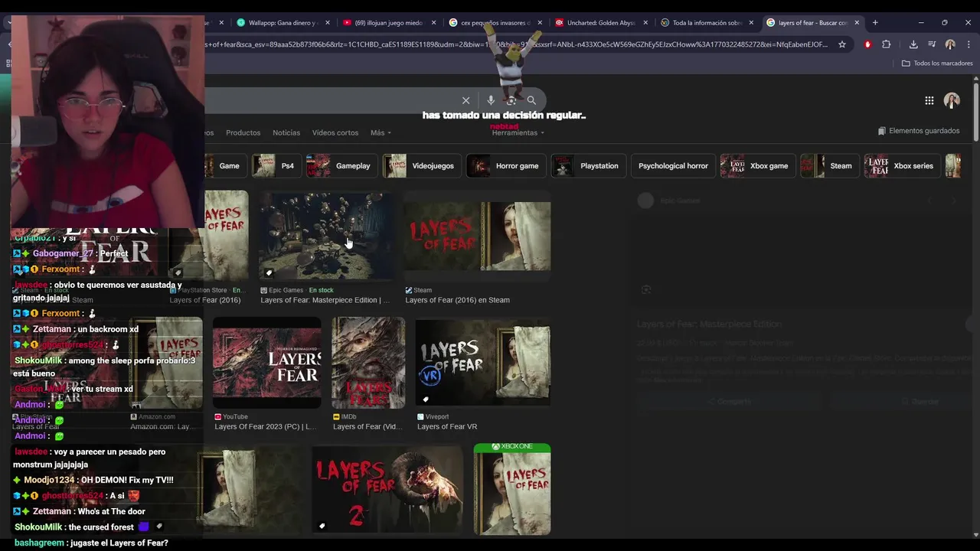
Task: Click the Chrome profile avatar in toolbar
Action: pyautogui.click(x=950, y=44)
